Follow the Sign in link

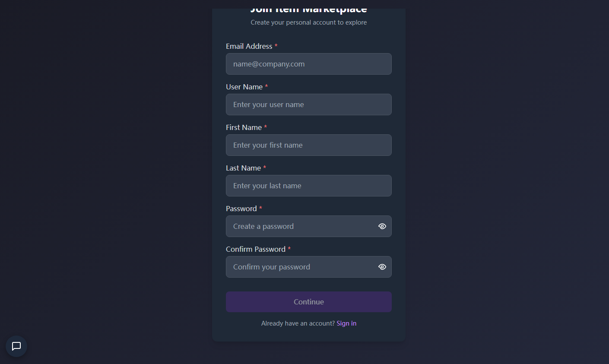[346, 323]
